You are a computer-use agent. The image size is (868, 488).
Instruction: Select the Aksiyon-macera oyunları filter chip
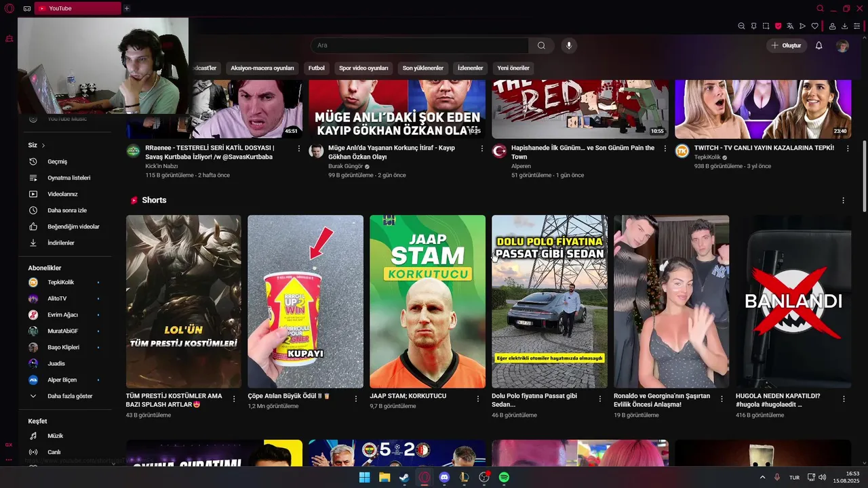point(262,68)
